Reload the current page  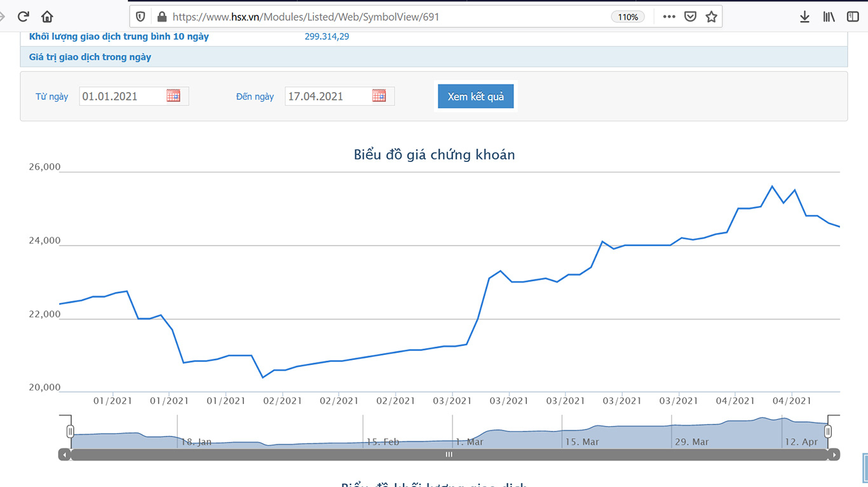24,17
